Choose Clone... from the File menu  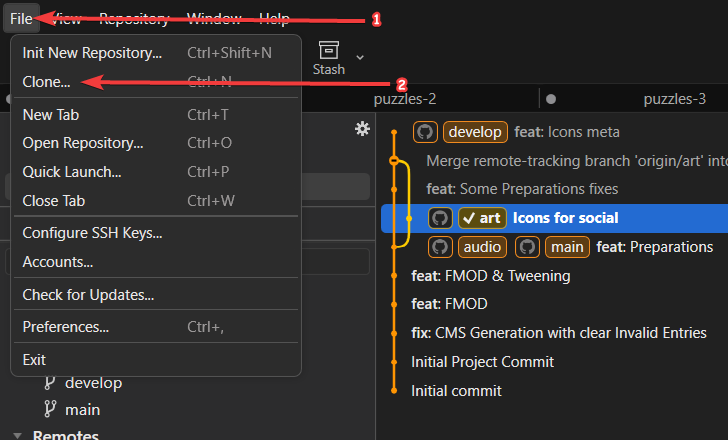click(47, 83)
